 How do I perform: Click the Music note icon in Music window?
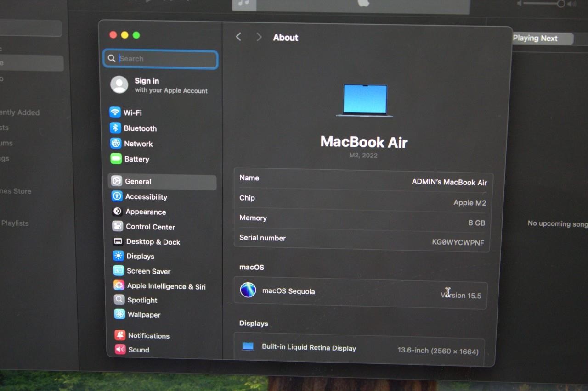coord(244,3)
